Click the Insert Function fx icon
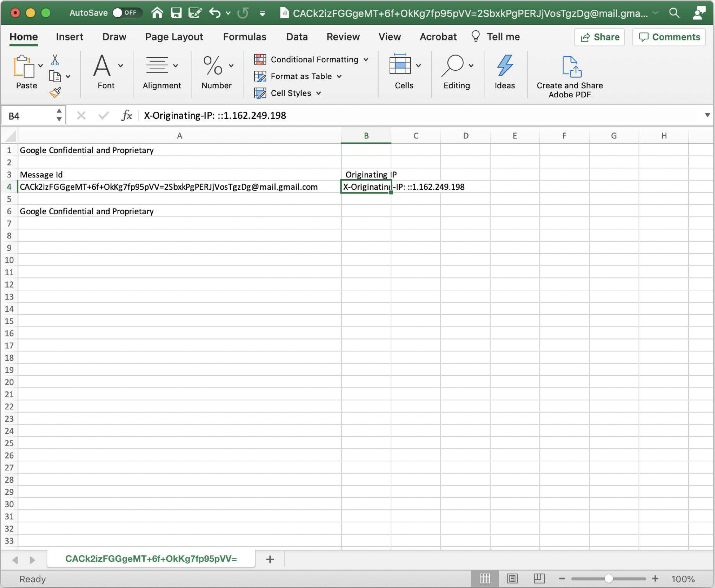This screenshot has width=715, height=588. coord(127,115)
